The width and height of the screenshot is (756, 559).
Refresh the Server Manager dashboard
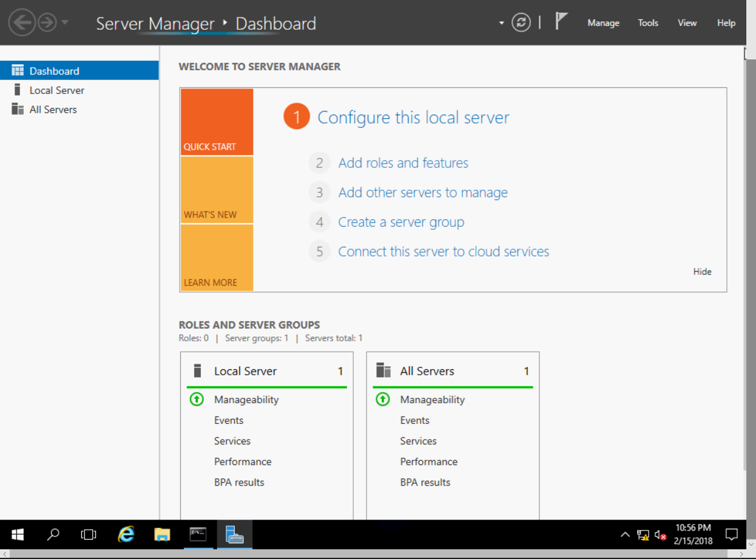tap(521, 23)
